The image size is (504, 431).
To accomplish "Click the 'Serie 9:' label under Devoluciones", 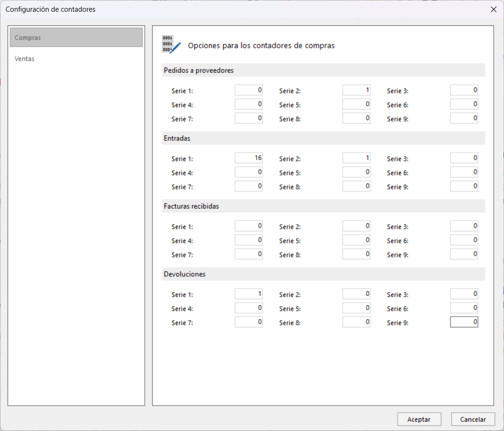I will tap(398, 323).
